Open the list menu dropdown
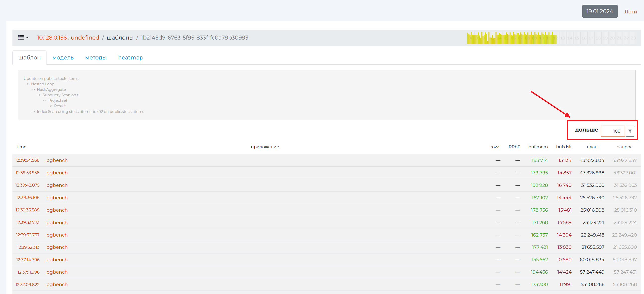This screenshot has width=644, height=294. pos(23,38)
